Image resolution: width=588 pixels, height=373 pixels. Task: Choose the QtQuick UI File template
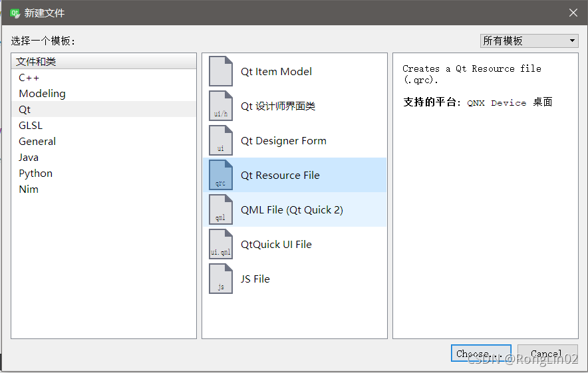coord(295,244)
